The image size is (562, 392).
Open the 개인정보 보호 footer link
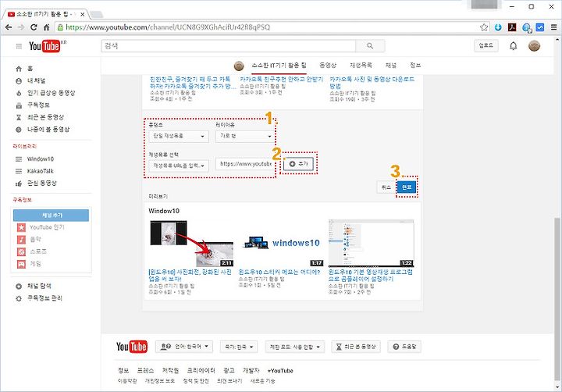pyautogui.click(x=160, y=381)
